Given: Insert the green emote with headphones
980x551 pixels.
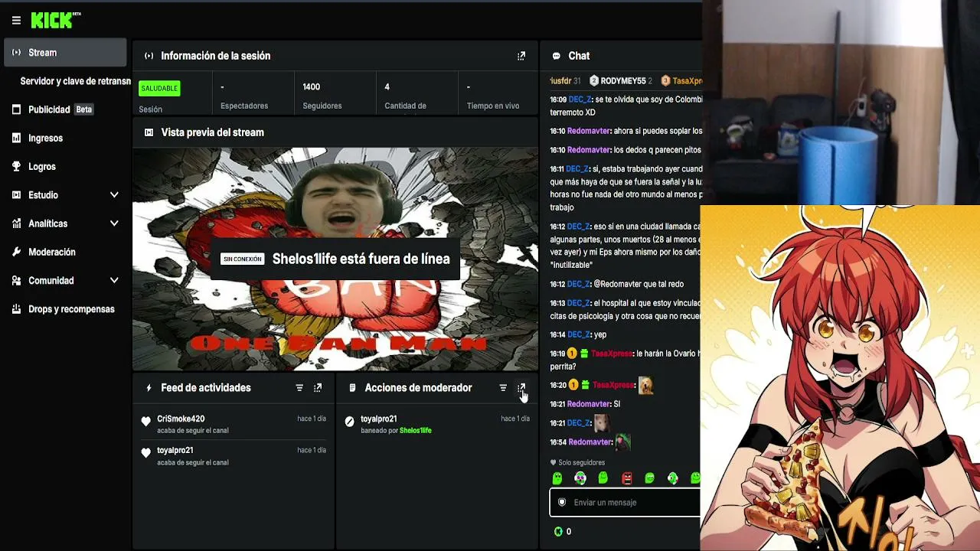Looking at the screenshot, I should pos(580,478).
